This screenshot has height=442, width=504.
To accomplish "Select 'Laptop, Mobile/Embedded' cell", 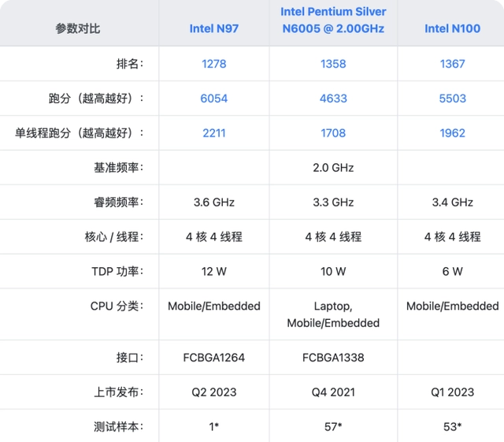I will tap(333, 314).
